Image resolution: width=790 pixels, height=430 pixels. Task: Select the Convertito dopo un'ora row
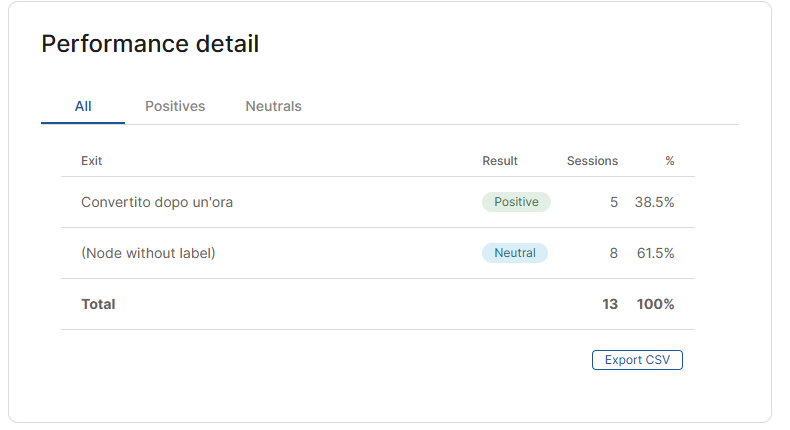157,202
